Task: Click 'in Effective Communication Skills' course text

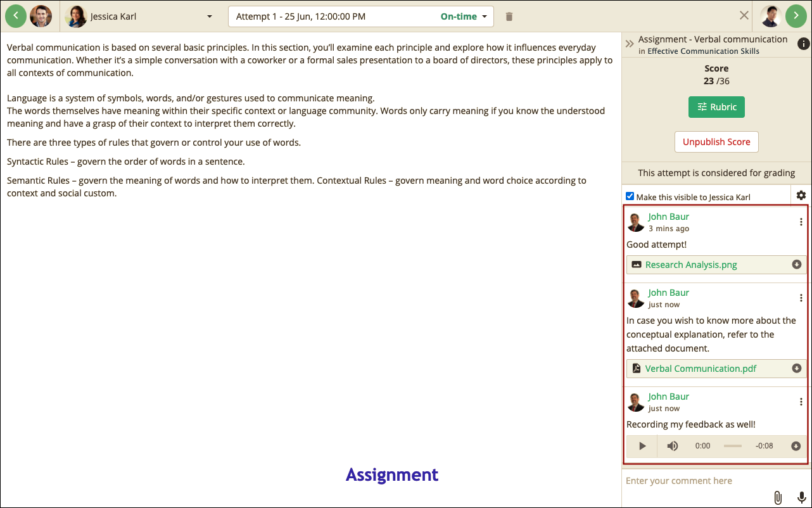Action: point(699,51)
